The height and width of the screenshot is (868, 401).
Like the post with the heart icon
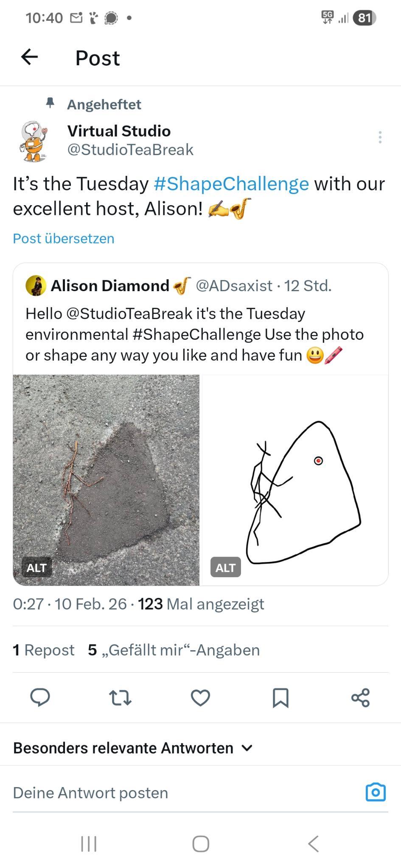pos(200,697)
